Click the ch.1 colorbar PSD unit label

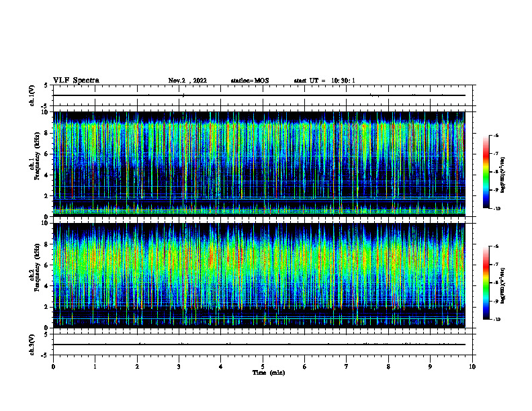tap(503, 175)
